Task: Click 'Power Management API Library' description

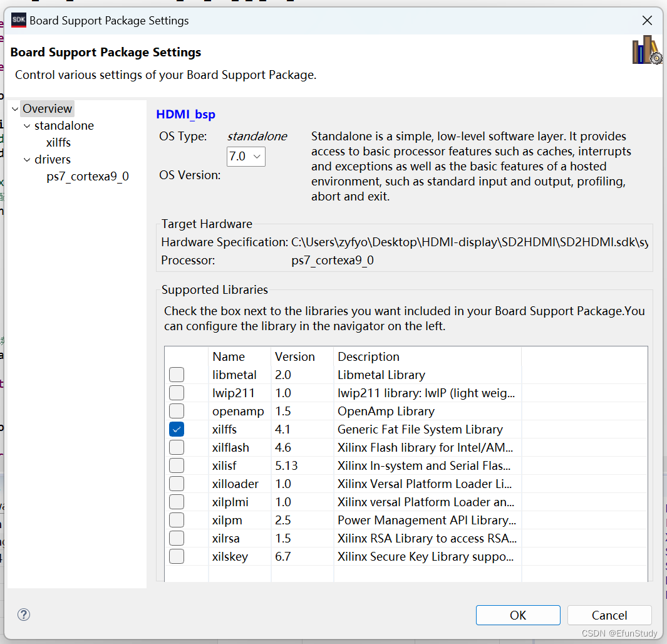Action: (427, 520)
